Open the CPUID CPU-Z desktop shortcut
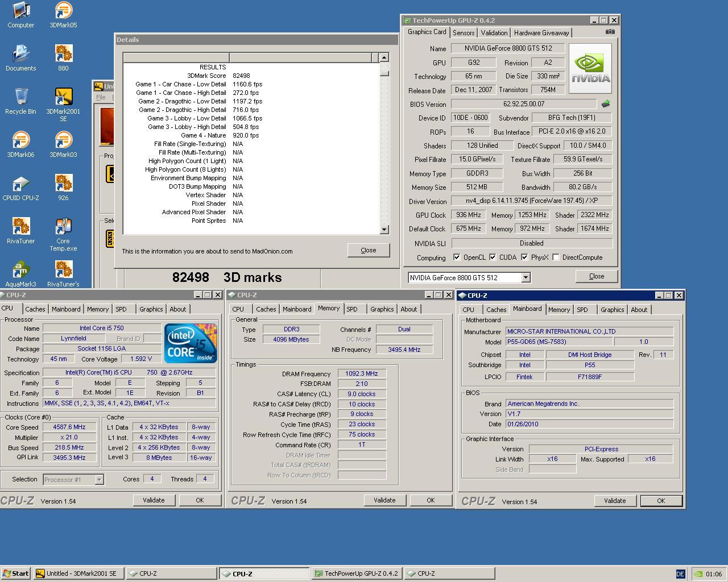Viewport: 728px width, 582px height. (20, 188)
